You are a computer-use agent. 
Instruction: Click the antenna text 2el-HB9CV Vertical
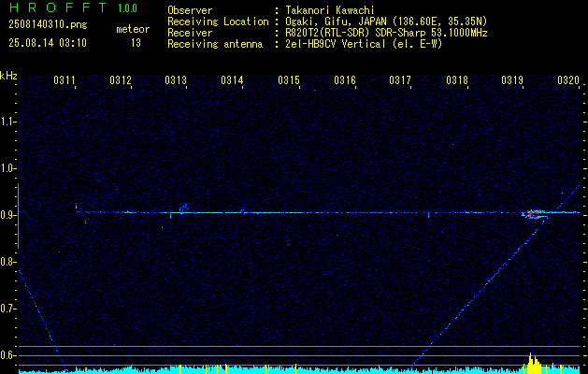(336, 44)
